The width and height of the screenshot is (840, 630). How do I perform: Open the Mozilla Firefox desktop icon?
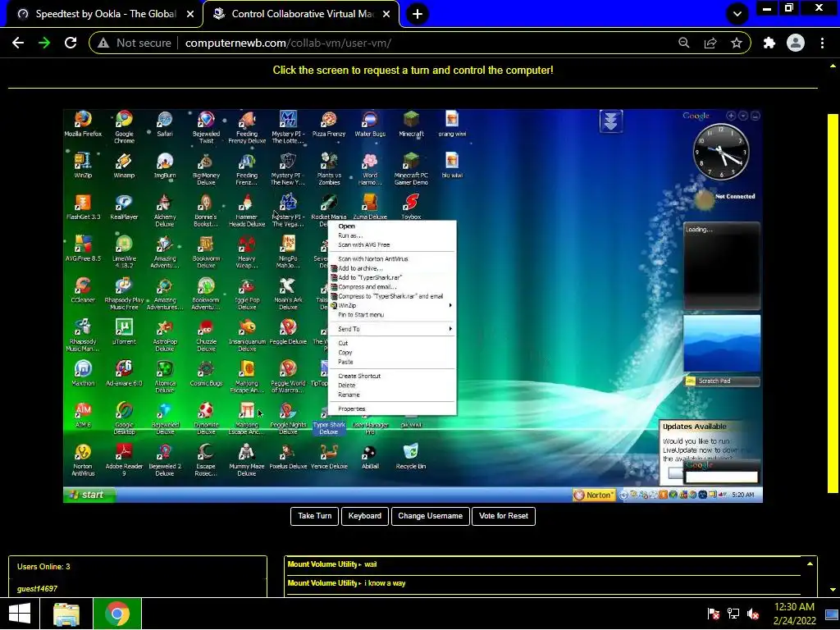click(83, 124)
